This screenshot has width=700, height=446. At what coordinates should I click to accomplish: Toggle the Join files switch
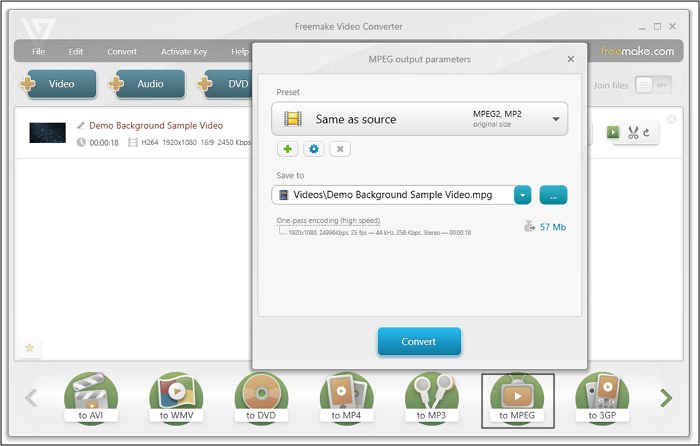coord(653,85)
